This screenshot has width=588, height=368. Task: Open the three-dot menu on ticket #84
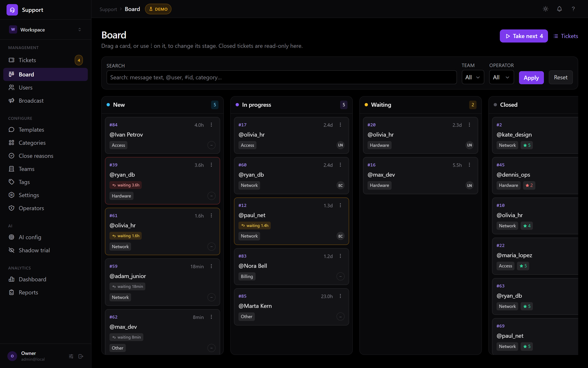(x=211, y=125)
